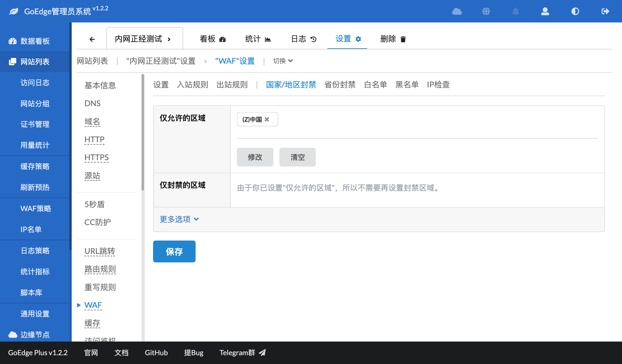Open 省份封禁 tab
Viewport: 622px width, 364px height.
pyautogui.click(x=340, y=85)
